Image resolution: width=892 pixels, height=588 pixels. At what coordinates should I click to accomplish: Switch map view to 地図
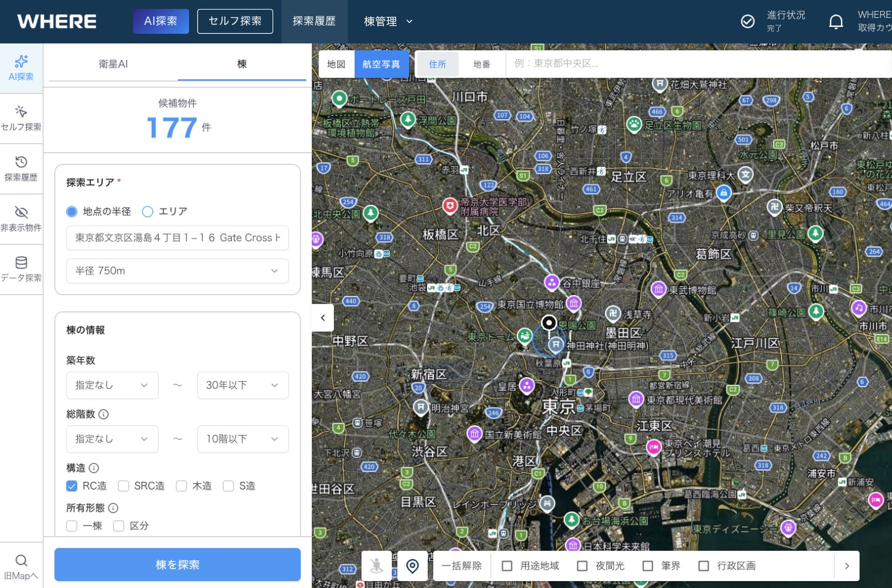[336, 64]
